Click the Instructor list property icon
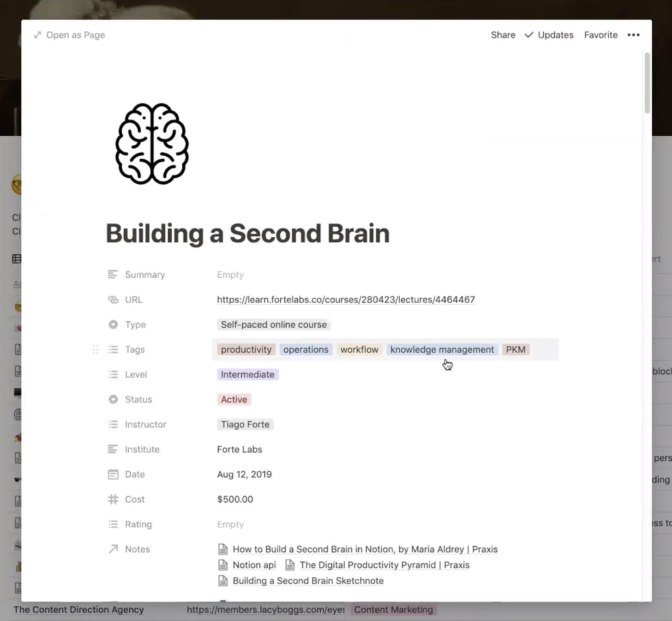This screenshot has height=621, width=672. coord(113,424)
